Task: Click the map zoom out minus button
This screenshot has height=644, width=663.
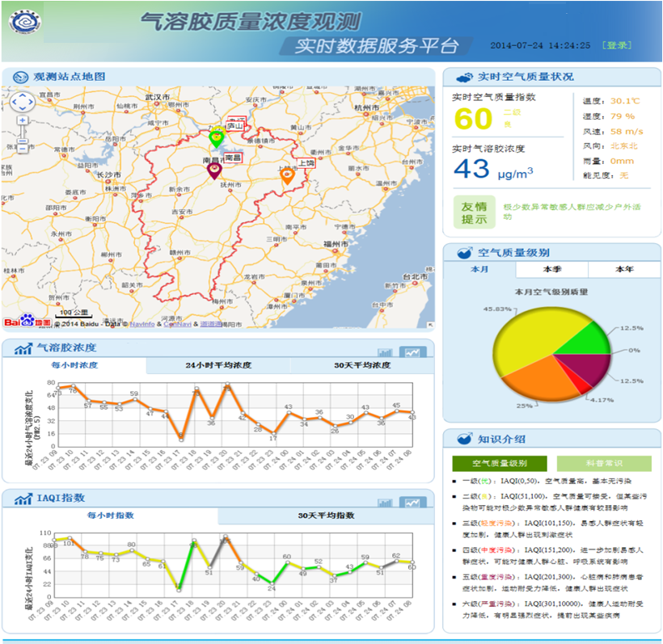Action: [x=23, y=147]
